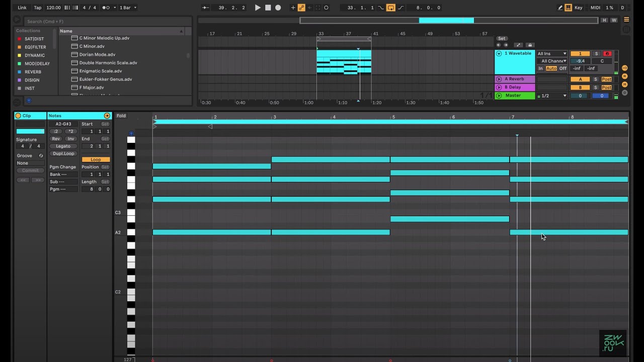The height and width of the screenshot is (362, 644).
Task: Set monitor to Off
Action: 562,68
